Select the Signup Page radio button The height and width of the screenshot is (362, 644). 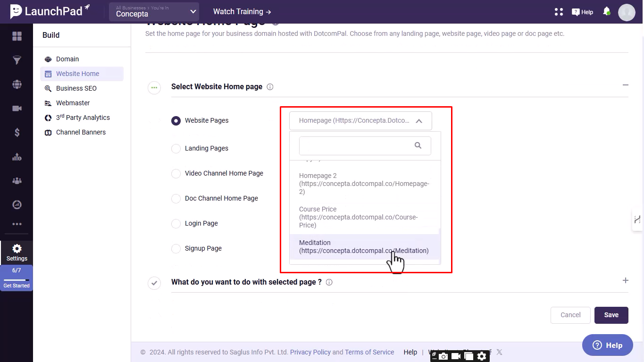(176, 249)
